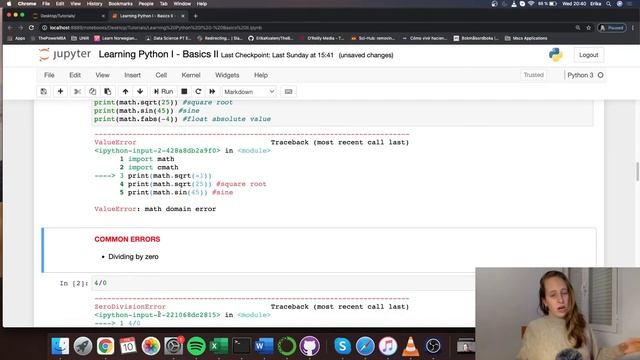The image size is (640, 360).
Task: Open Spotlight search in the menu bar
Action: (608, 4)
